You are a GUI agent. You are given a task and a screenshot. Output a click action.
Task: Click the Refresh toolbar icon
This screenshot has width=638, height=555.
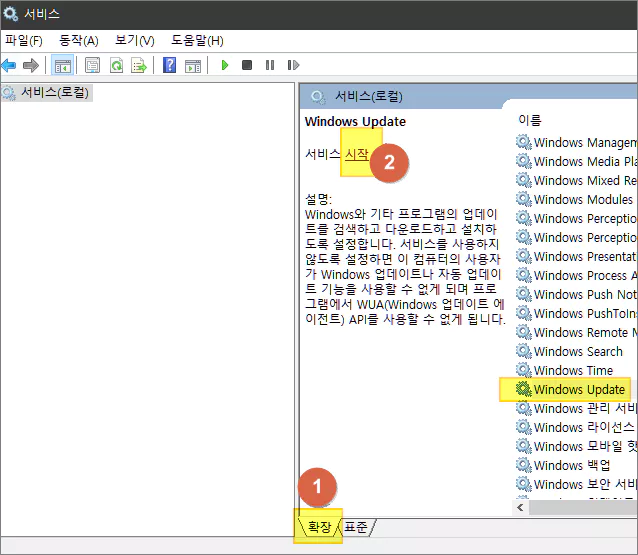tap(116, 65)
